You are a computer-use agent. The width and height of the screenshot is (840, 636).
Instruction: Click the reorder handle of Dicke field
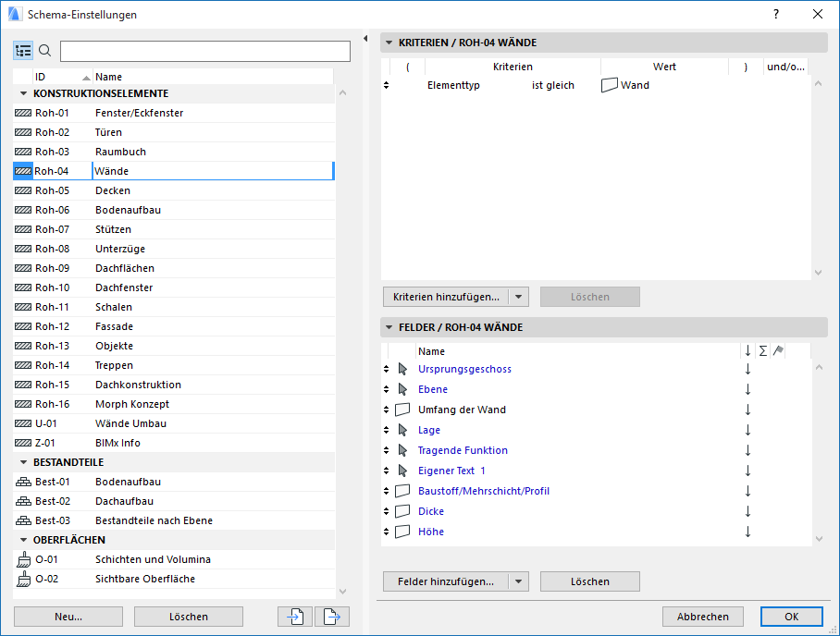tap(387, 511)
